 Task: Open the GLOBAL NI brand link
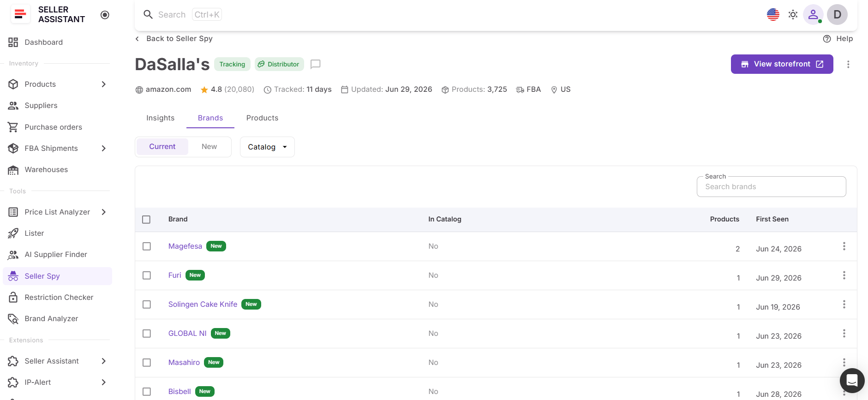tap(187, 334)
